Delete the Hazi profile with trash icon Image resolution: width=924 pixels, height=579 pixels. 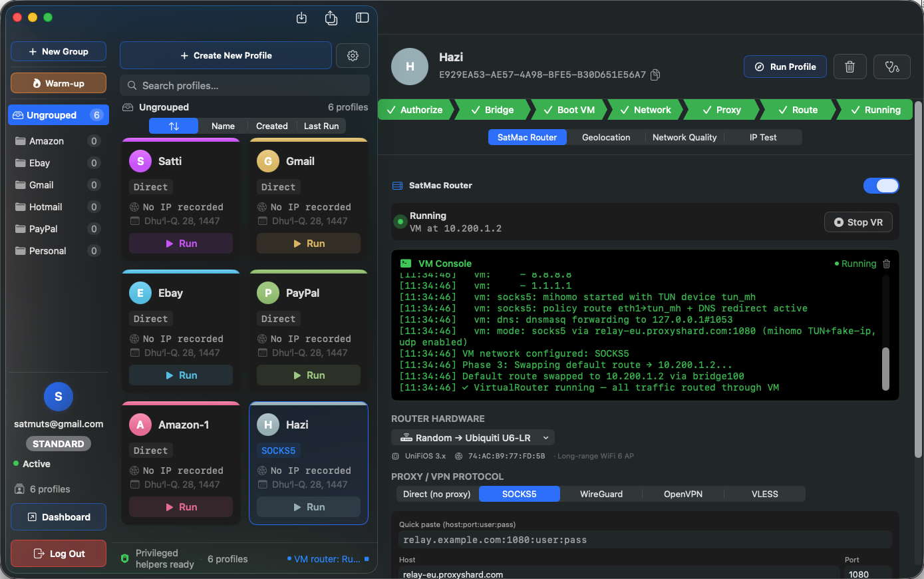click(849, 67)
